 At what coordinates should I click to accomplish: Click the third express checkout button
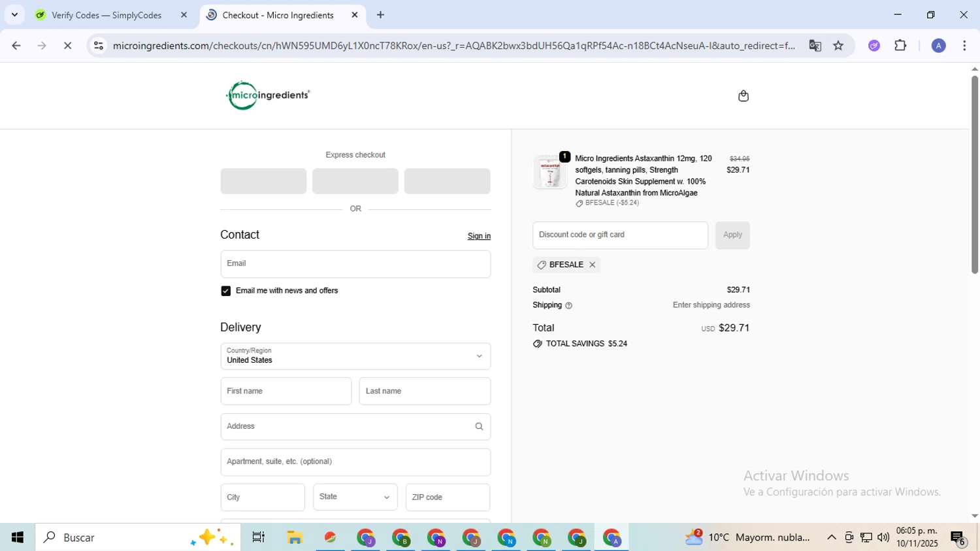447,181
